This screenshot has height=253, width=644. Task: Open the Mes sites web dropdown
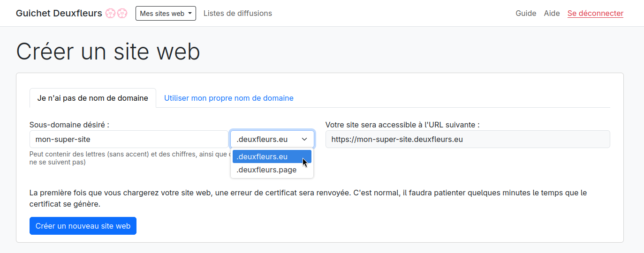click(166, 14)
